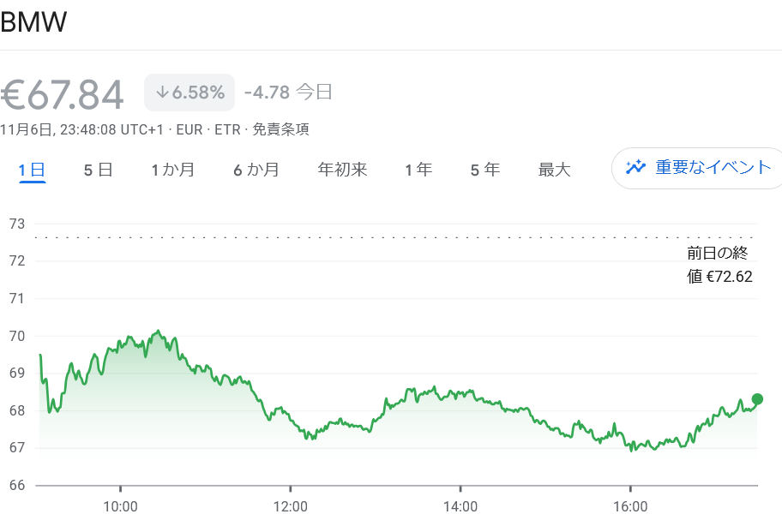
Task: Open the 免責条項 disclaimer link
Action: (x=283, y=129)
